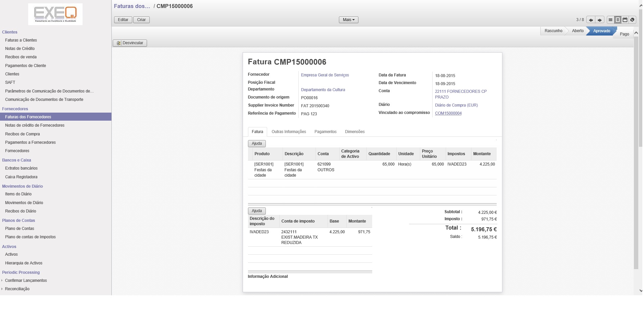Image resolution: width=644 pixels, height=309 pixels.
Task: Click the Aberto status stage
Action: (578, 31)
